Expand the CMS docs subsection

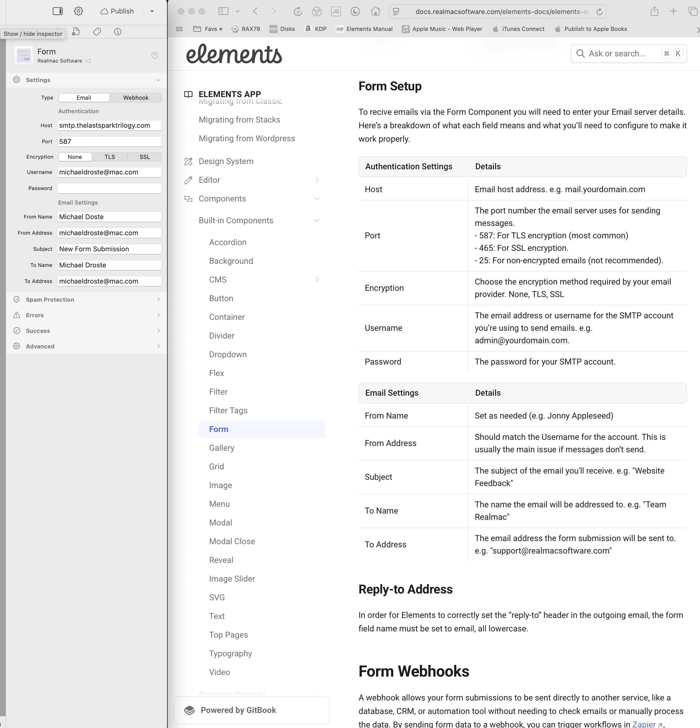coord(317,279)
